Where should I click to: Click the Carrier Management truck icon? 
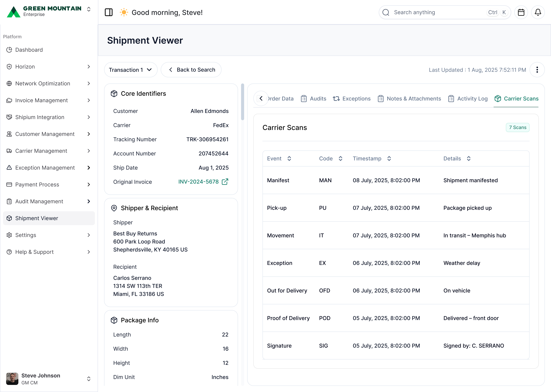tap(9, 151)
